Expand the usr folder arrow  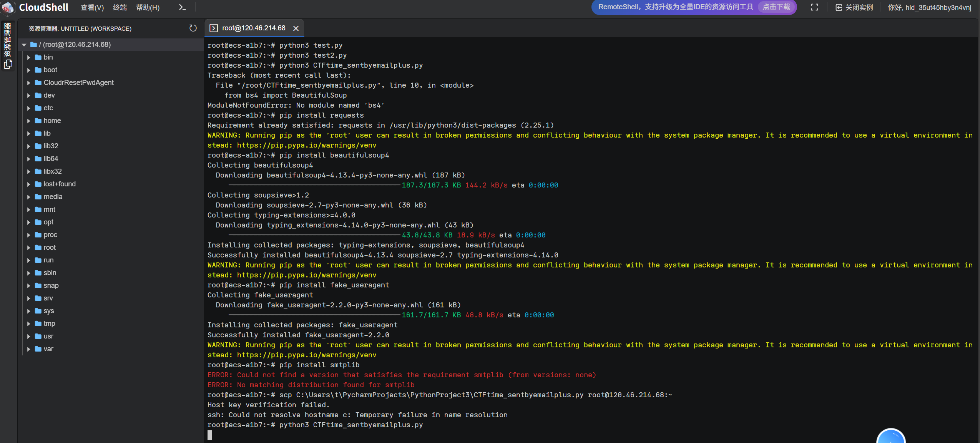click(x=29, y=336)
